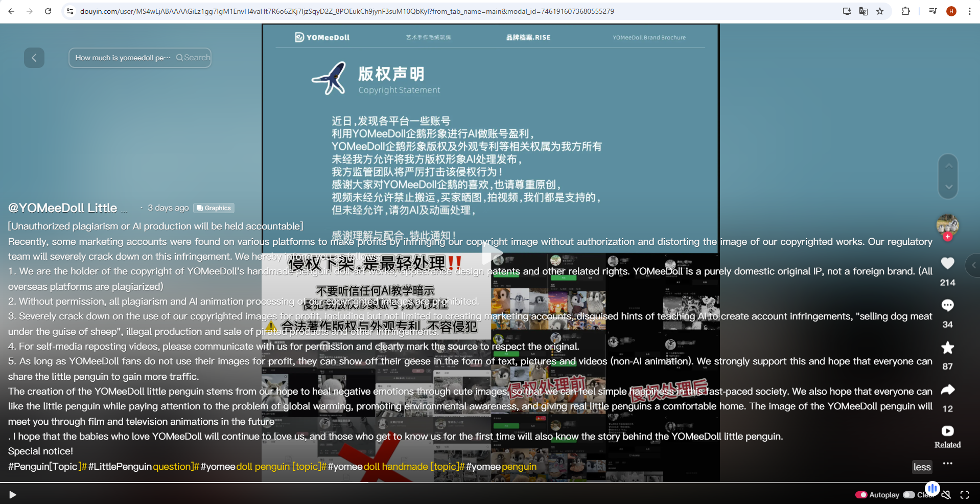
Task: Enter fullscreen mode
Action: click(x=965, y=495)
